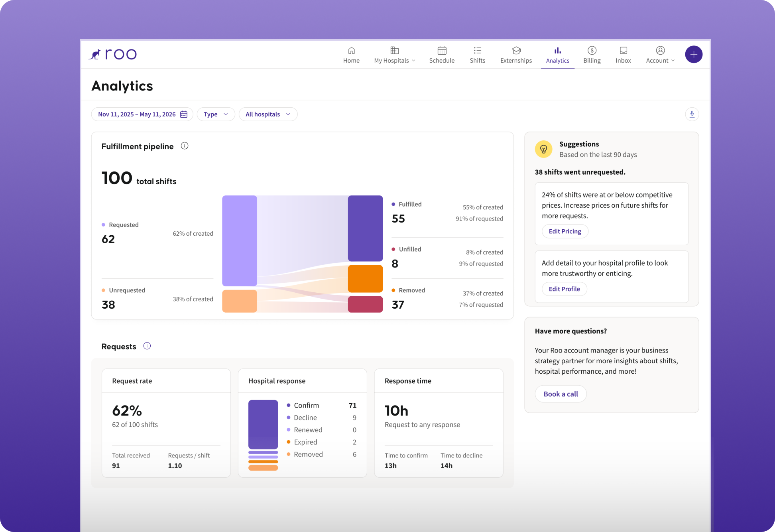Open the Externships graduation cap icon
The width and height of the screenshot is (775, 532).
(516, 50)
